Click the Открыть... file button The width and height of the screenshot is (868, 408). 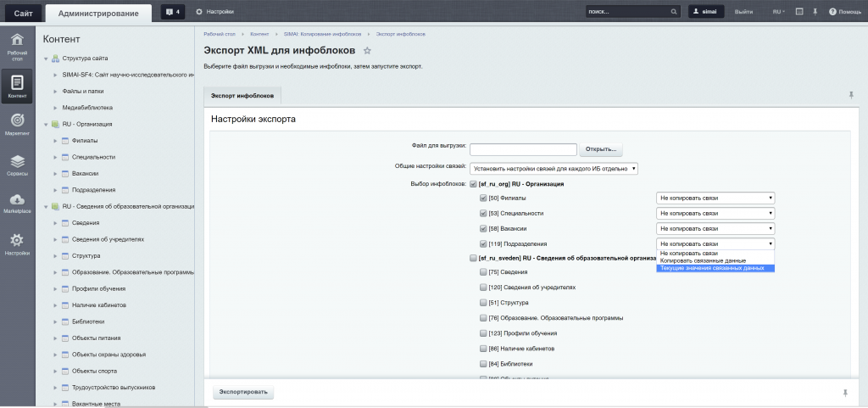[x=601, y=150]
